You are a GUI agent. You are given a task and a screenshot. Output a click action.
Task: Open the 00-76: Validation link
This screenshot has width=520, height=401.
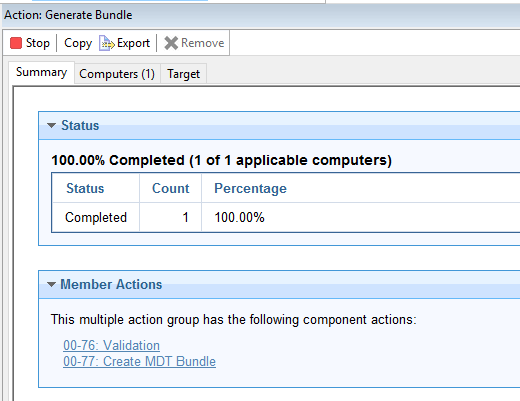point(111,345)
